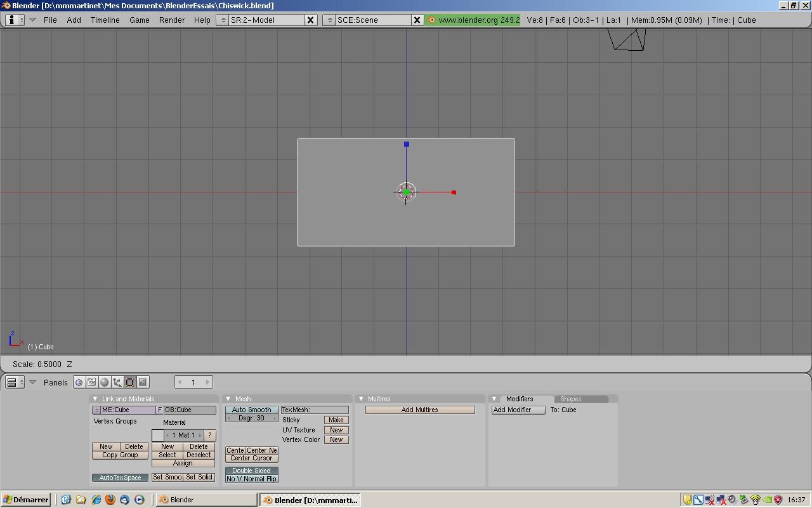
Task: Increase the frame number arrow
Action: (207, 382)
